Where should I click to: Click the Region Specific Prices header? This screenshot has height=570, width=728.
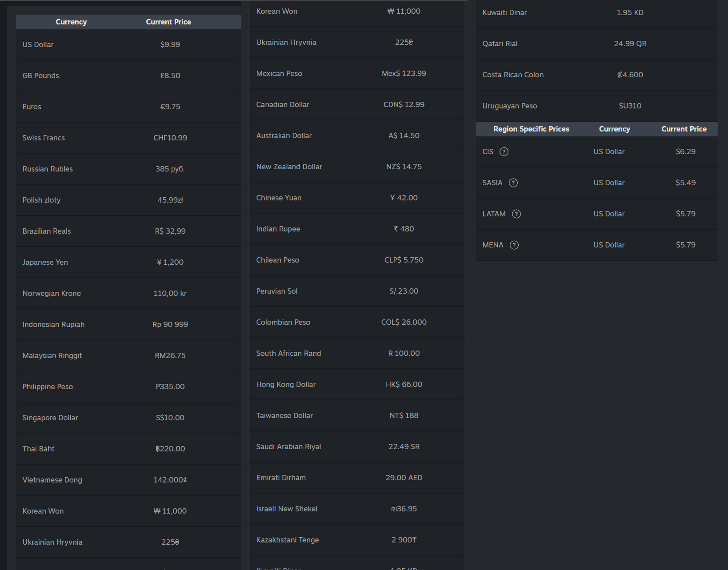click(x=531, y=129)
